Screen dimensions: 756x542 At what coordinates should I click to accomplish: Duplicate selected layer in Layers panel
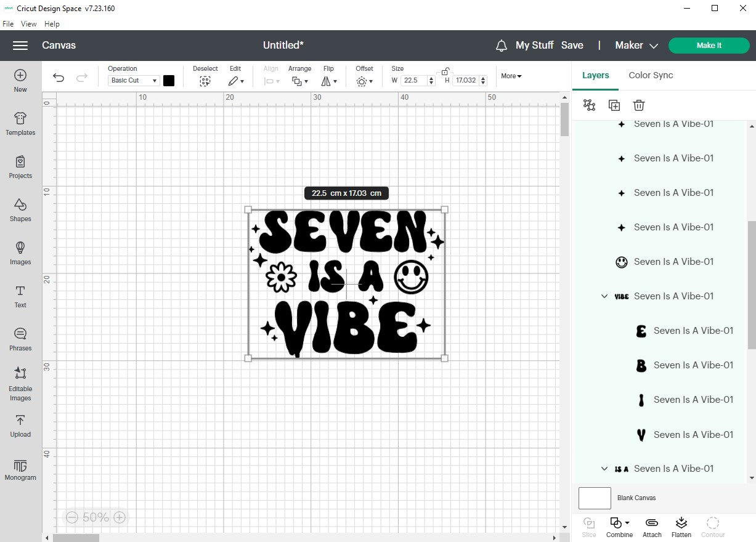[614, 105]
